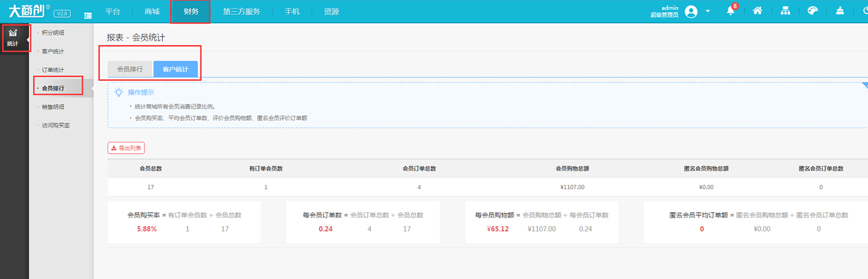Toggle the sidebar menu collapse icon
Screen dimensions: 868x279
tap(88, 15)
